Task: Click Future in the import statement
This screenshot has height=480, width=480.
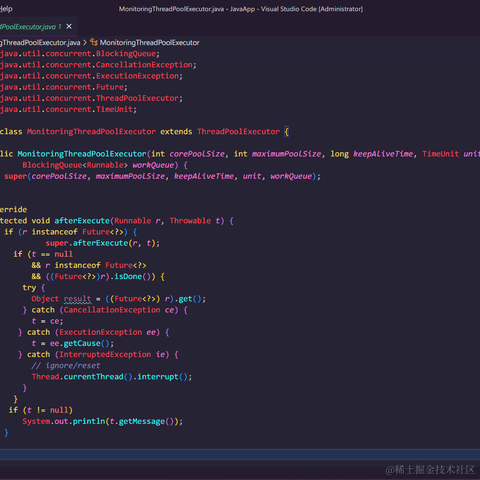Action: click(x=110, y=87)
